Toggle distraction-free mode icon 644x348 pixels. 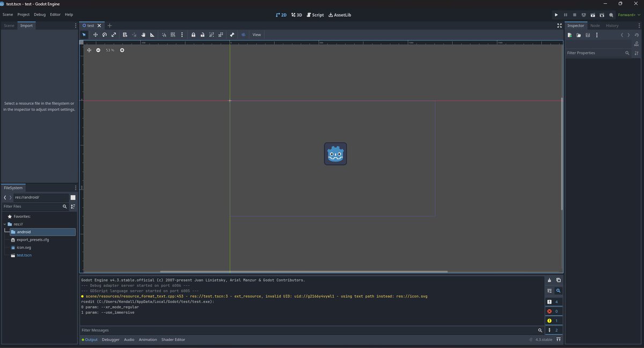pos(559,26)
